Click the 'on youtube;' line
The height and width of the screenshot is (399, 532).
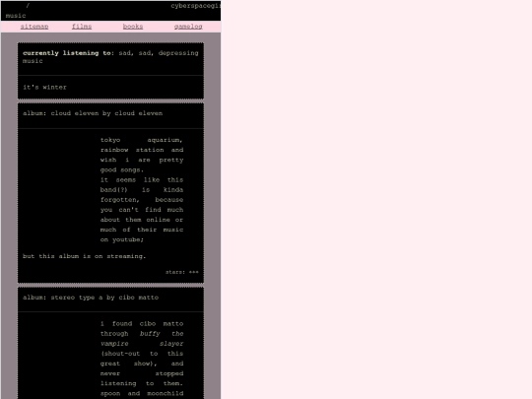(122, 239)
